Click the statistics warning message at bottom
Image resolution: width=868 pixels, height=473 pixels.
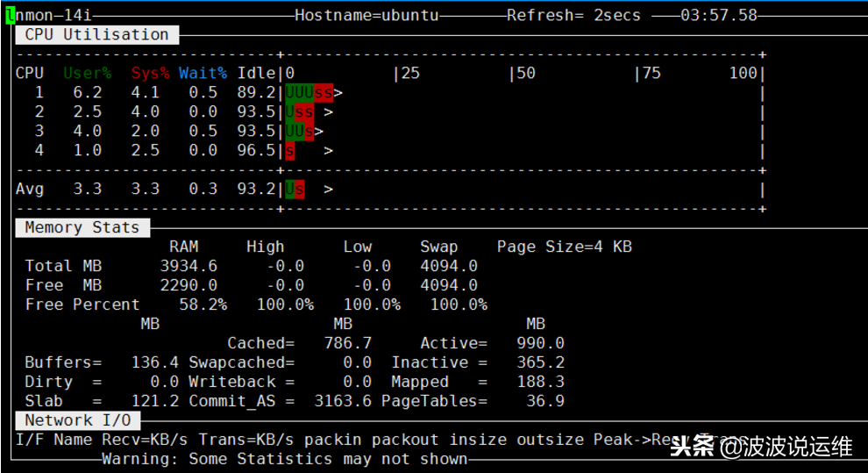tap(285, 459)
